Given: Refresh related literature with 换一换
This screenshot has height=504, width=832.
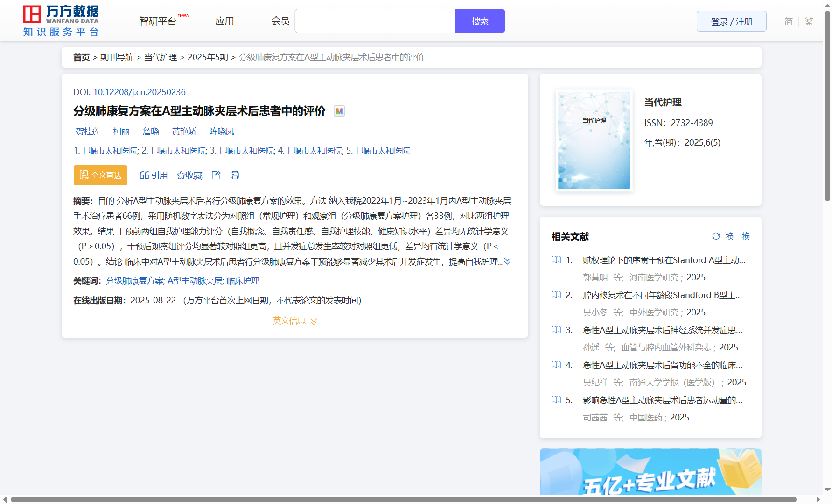Looking at the screenshot, I should point(731,237).
